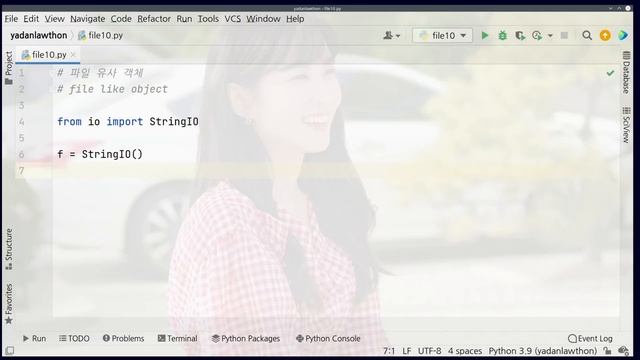Open the Problems tool window
640x360 pixels.
point(123,338)
